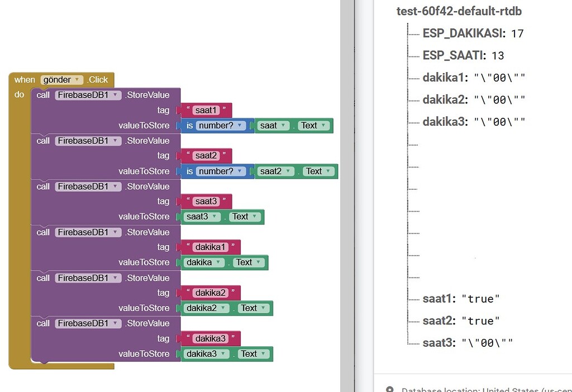The height and width of the screenshot is (392, 572).
Task: Select the ESP_DAKIKASI key in the database tree
Action: click(x=464, y=34)
